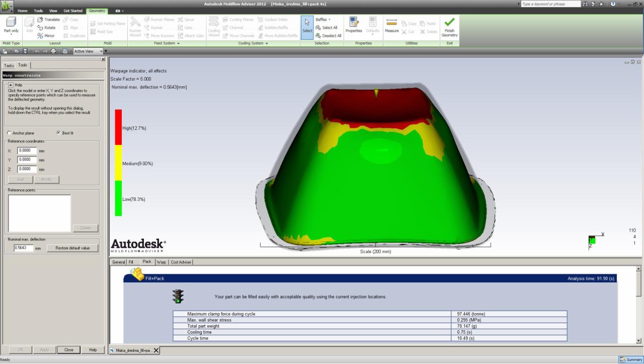Open the Moldflow application menu button
Image resolution: width=644 pixels, height=364 pixels.
coord(7,7)
